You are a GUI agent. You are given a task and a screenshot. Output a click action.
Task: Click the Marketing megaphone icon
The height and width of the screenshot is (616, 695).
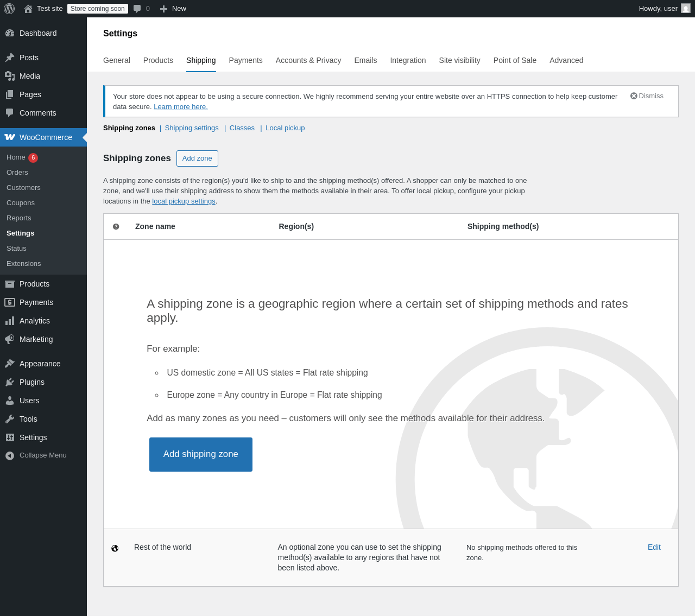coord(10,339)
